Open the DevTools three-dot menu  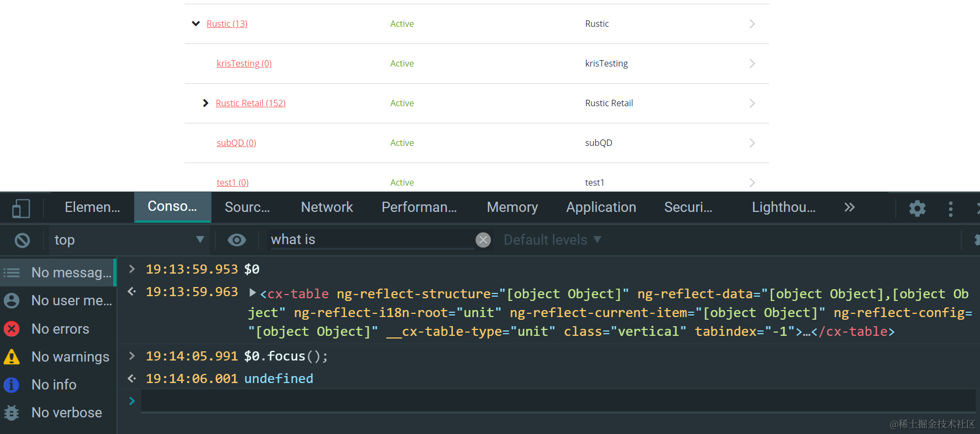(x=950, y=208)
